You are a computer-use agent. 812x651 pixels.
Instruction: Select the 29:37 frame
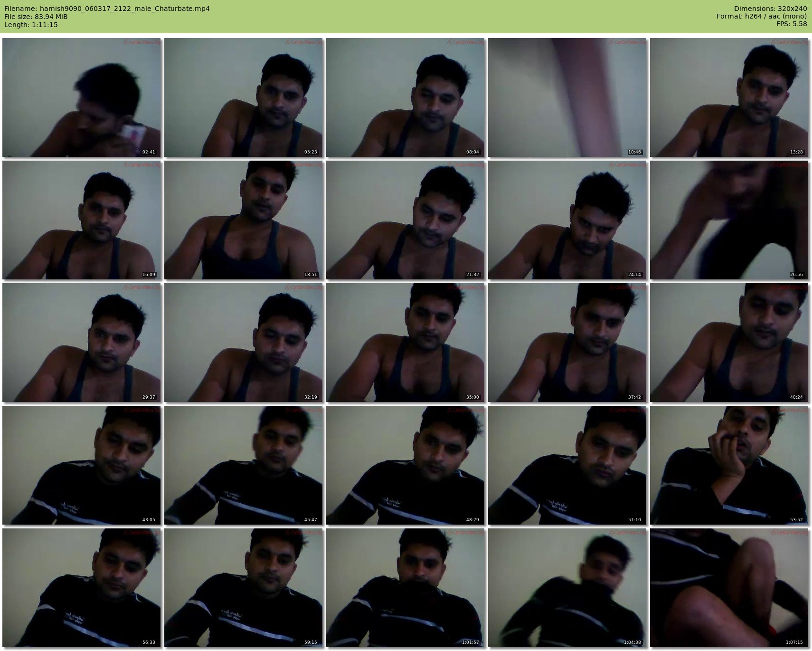pos(81,343)
